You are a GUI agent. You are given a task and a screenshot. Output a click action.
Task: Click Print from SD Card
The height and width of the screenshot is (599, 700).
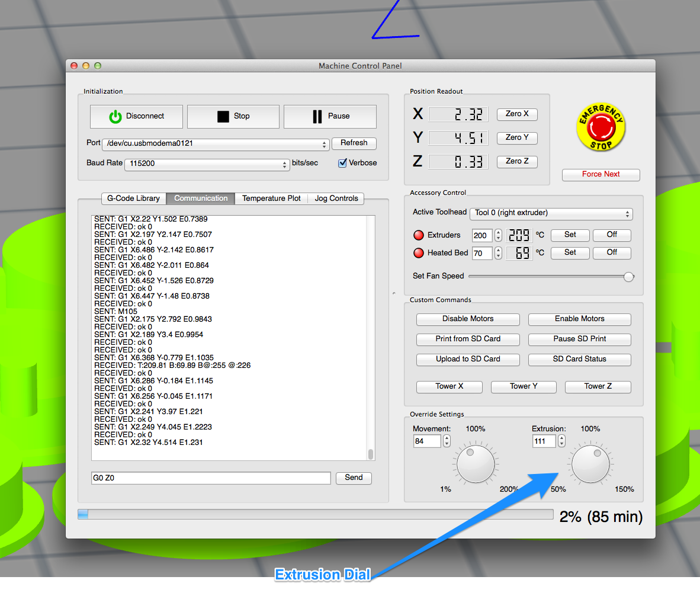click(468, 339)
